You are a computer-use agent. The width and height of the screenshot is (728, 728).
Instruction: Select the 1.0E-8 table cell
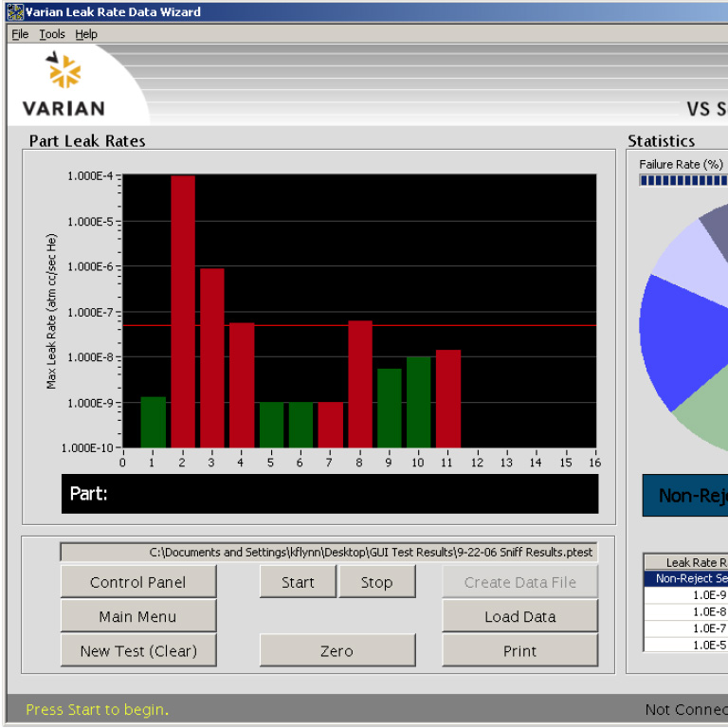pyautogui.click(x=686, y=611)
